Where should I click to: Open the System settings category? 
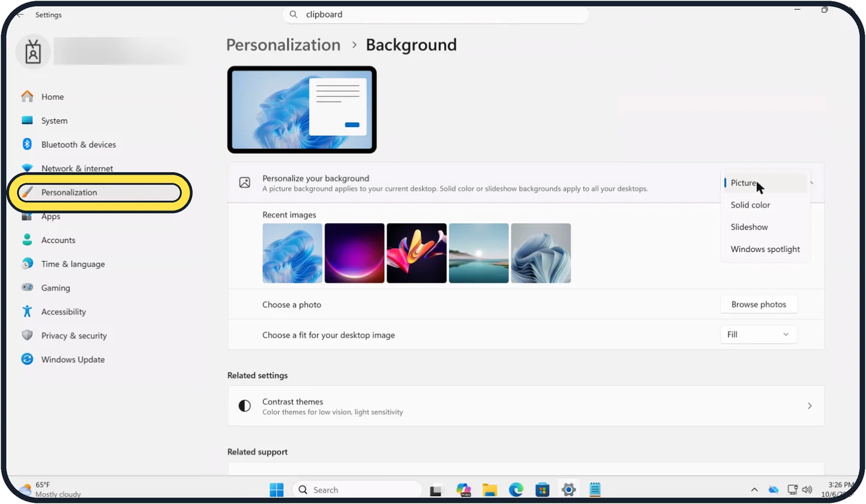click(x=54, y=121)
